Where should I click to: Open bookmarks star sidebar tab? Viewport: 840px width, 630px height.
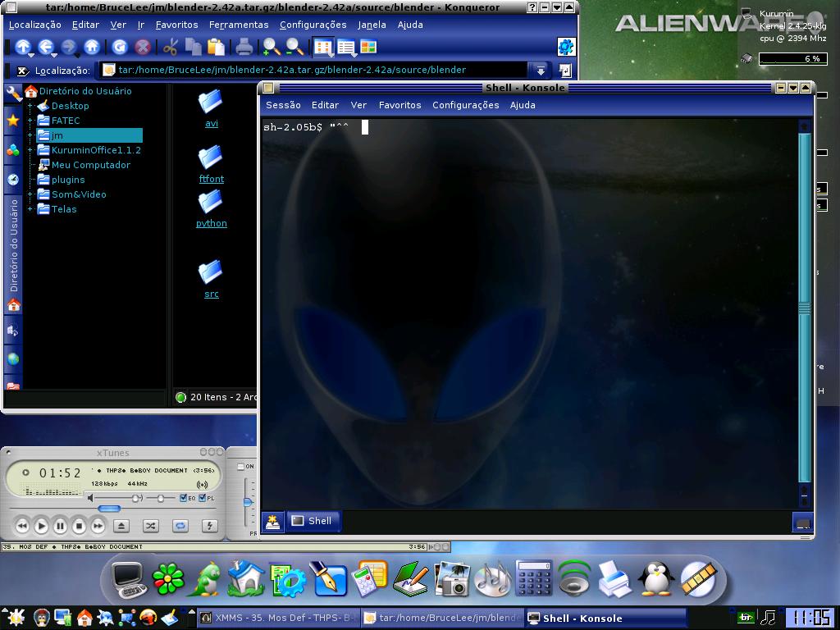(x=13, y=120)
